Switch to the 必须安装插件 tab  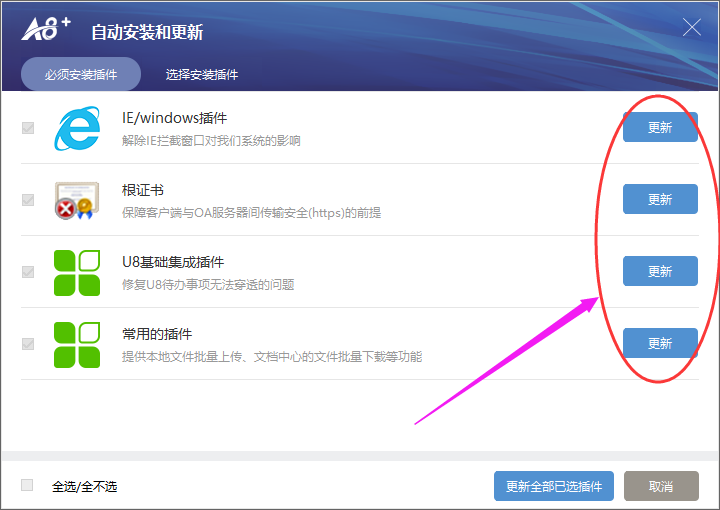pos(81,74)
